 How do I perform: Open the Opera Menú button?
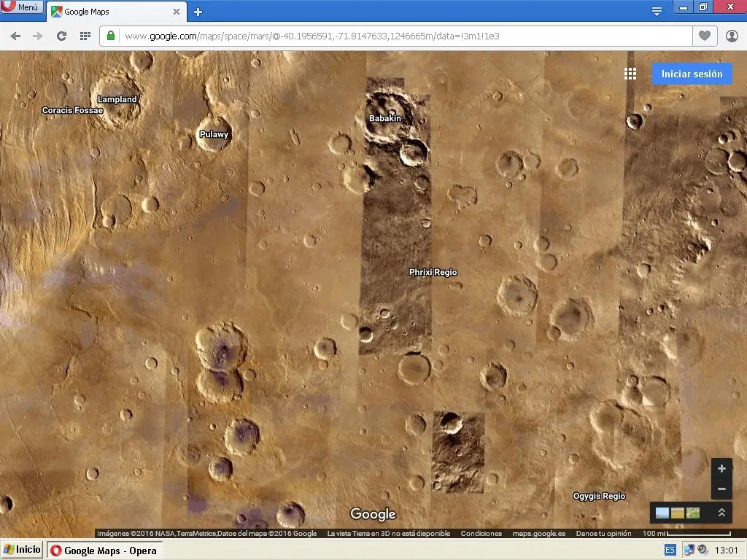point(21,7)
